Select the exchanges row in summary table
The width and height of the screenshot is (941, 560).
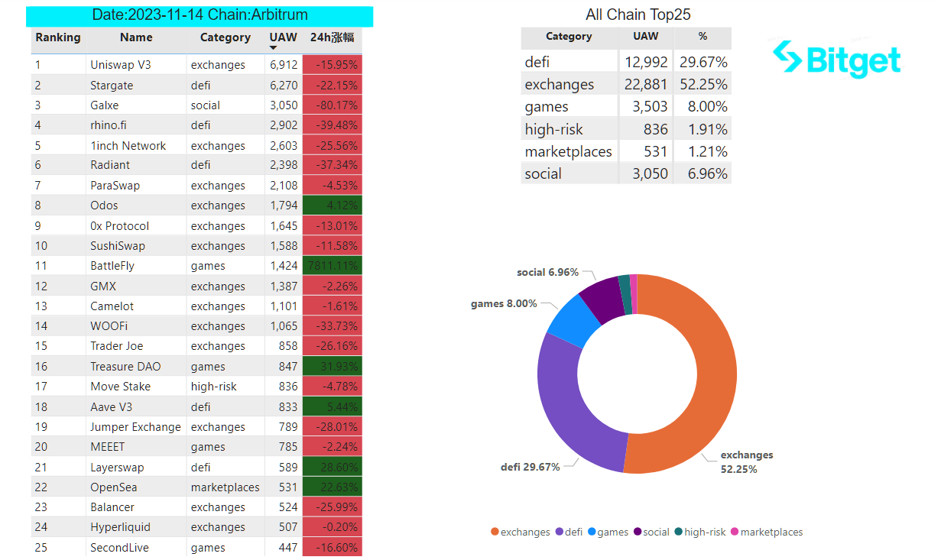point(626,84)
